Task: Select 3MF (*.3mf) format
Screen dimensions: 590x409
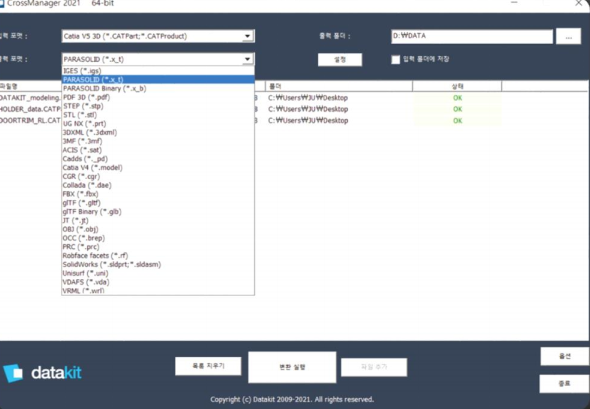Action: 158,141
